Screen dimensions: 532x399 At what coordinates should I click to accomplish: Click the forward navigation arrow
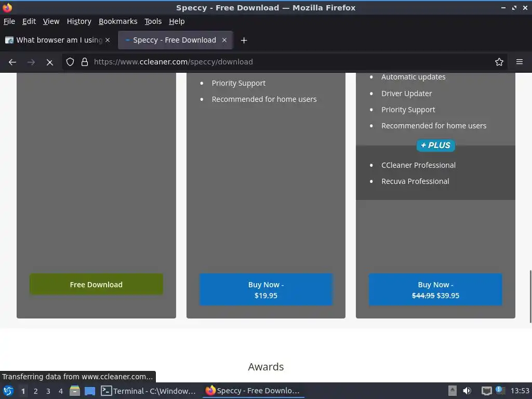pos(31,62)
